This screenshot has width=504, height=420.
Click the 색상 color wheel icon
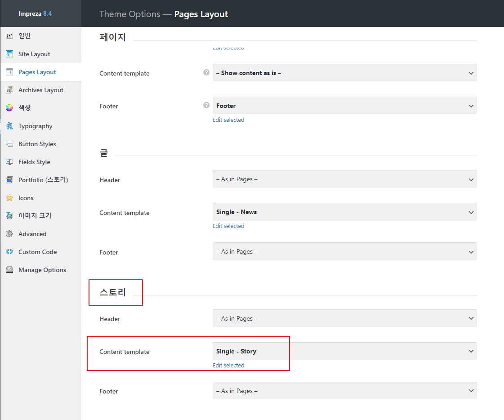point(9,108)
